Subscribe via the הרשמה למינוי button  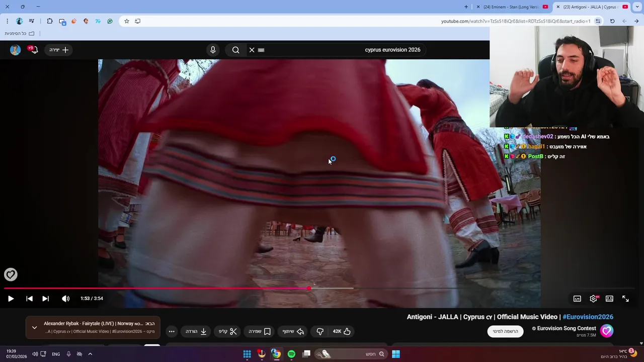(x=505, y=331)
